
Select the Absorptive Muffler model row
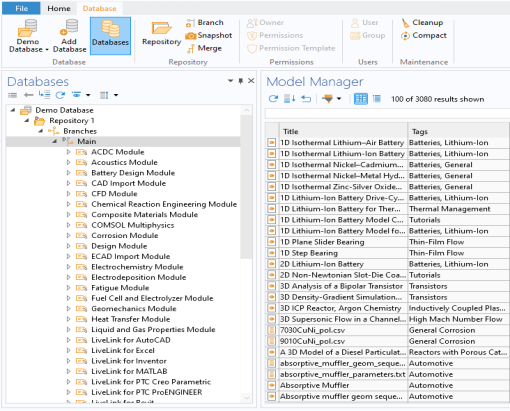point(388,385)
